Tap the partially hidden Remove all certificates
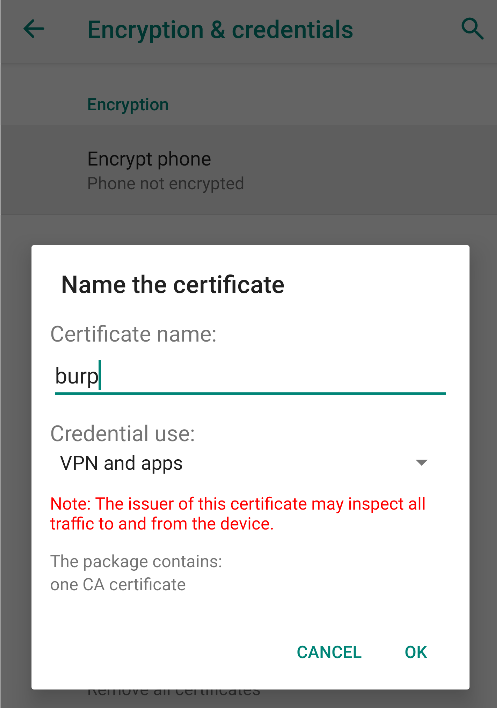The width and height of the screenshot is (497, 708). 173,693
